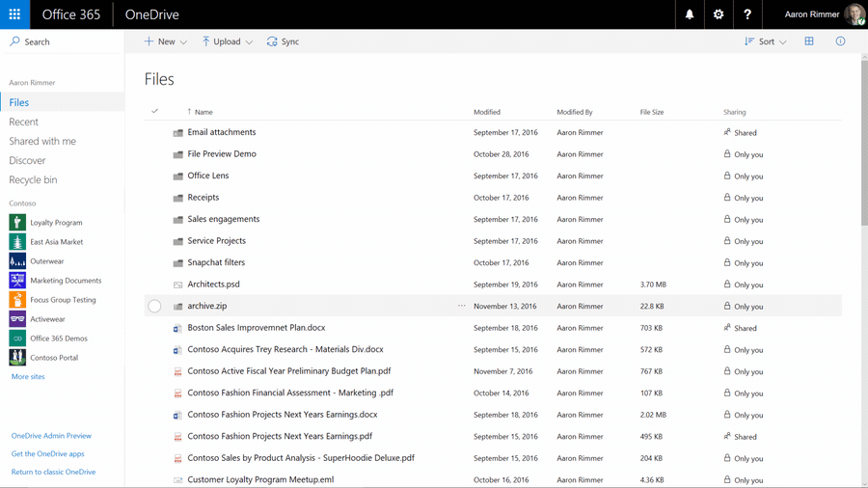Click the help question mark icon
868x488 pixels.
[x=747, y=14]
